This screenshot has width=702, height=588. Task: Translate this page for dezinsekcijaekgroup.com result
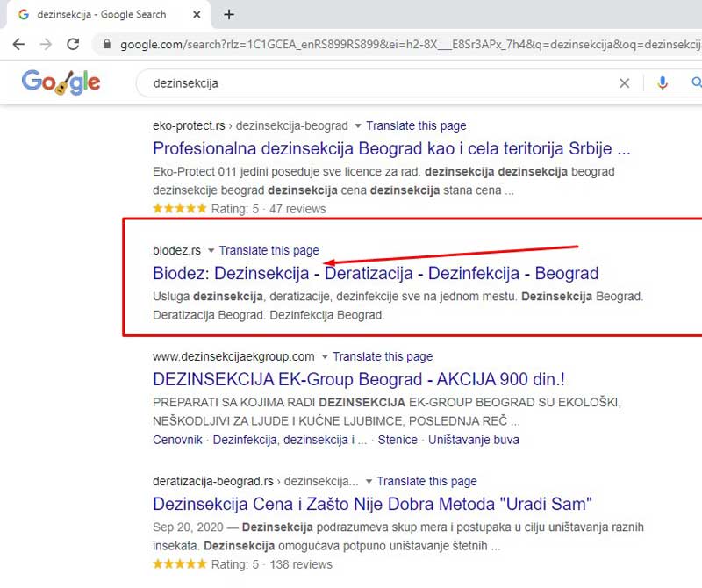(x=383, y=356)
